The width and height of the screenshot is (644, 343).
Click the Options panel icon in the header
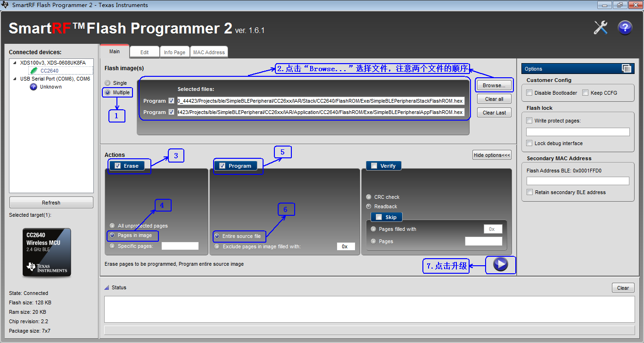(x=627, y=68)
